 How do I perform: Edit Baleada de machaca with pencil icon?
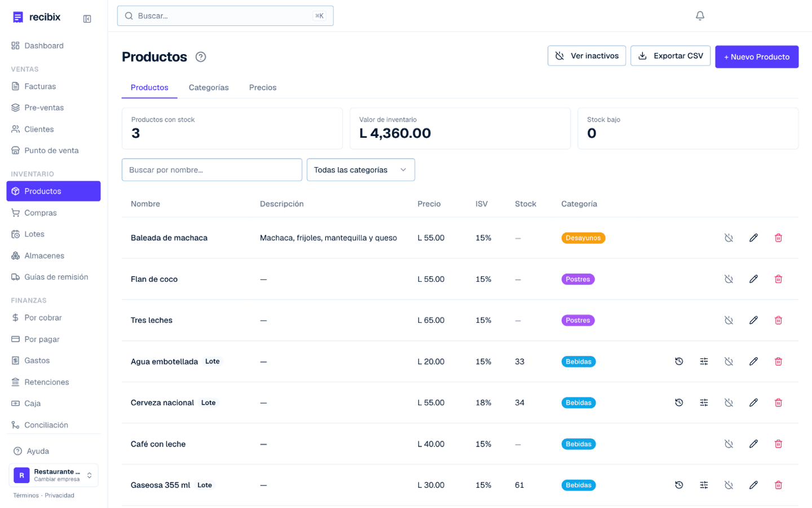pos(753,238)
